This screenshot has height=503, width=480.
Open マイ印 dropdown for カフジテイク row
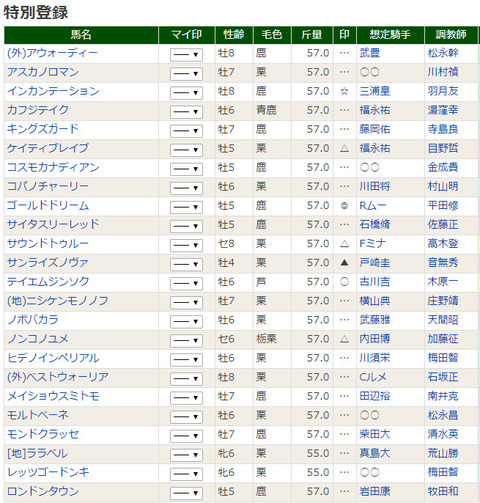point(186,111)
